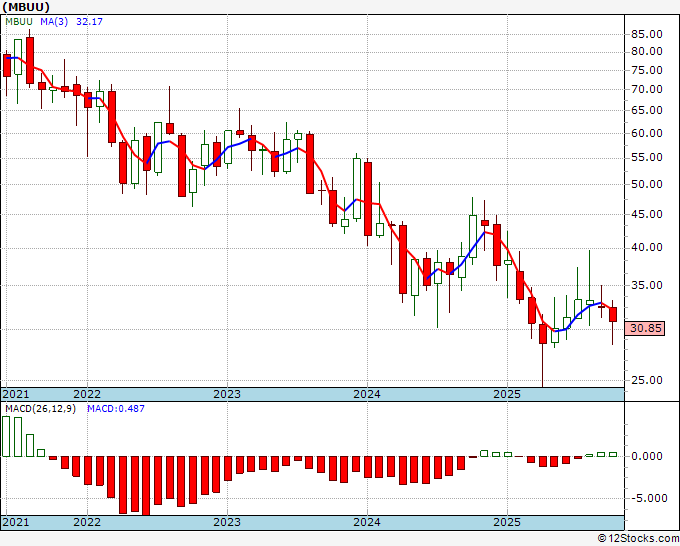Click the 50.00 price axis label
Screen dimensions: 680x546
click(x=647, y=184)
